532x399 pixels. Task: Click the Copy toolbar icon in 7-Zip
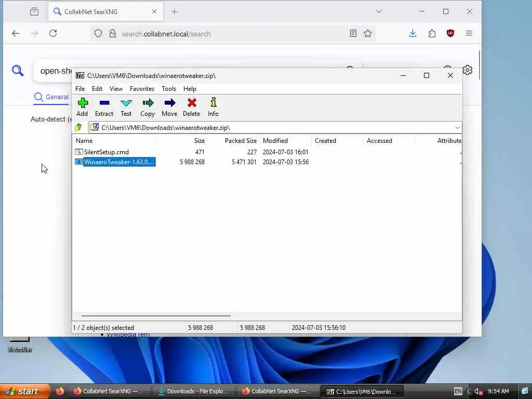click(148, 107)
